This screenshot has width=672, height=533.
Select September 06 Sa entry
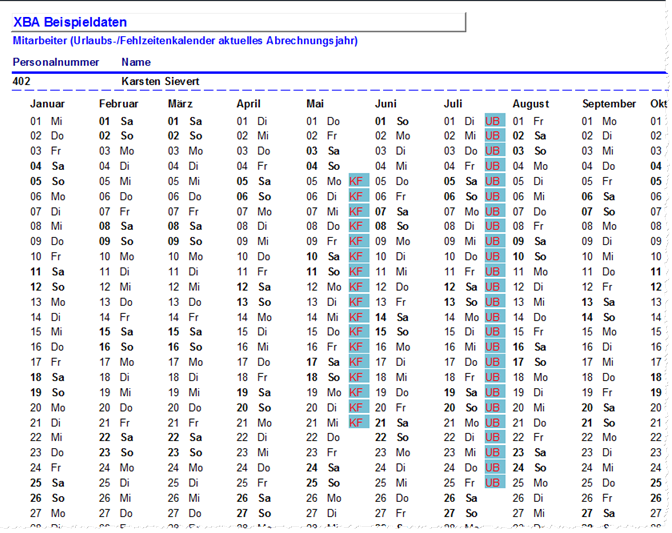pos(599,197)
